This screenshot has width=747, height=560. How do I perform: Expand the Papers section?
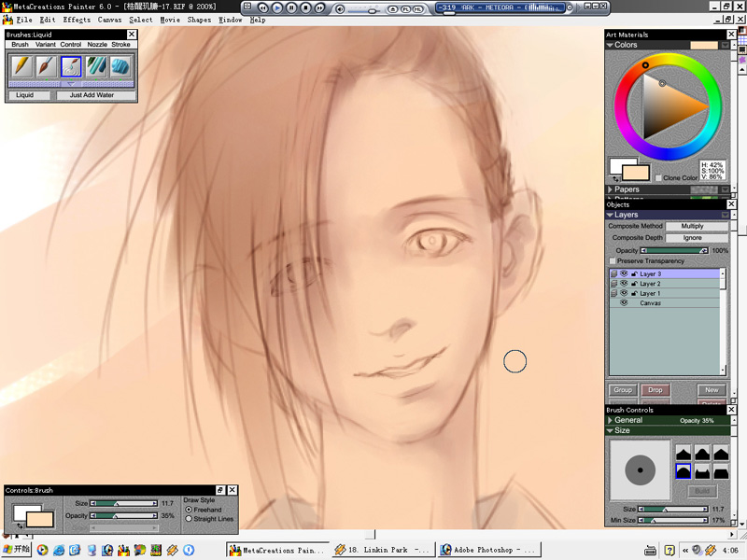tap(610, 189)
